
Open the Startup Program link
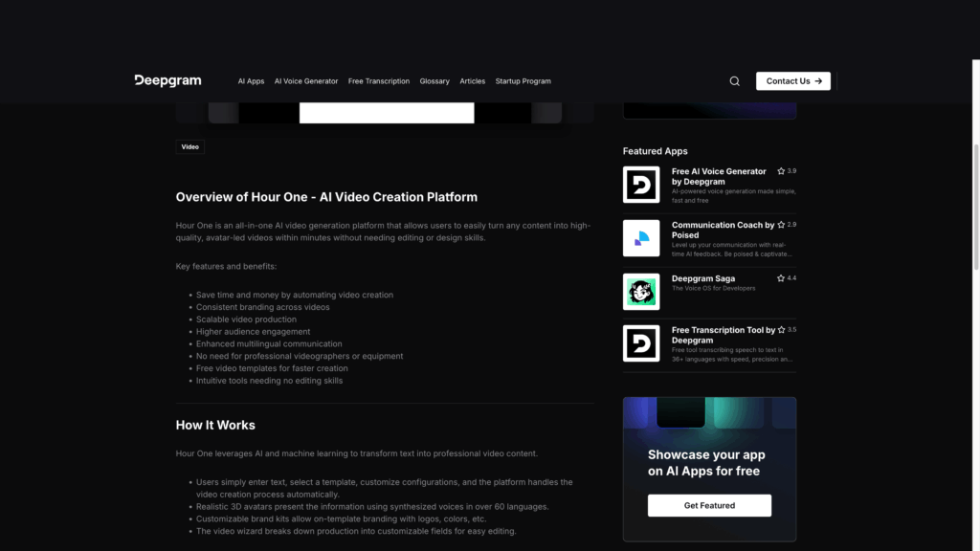point(523,81)
